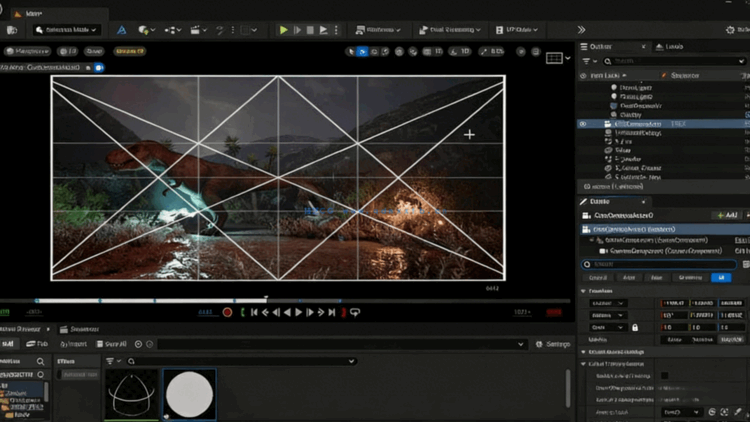The height and width of the screenshot is (422, 750).
Task: Select the dome wireframe asset thumbnail
Action: click(x=132, y=394)
